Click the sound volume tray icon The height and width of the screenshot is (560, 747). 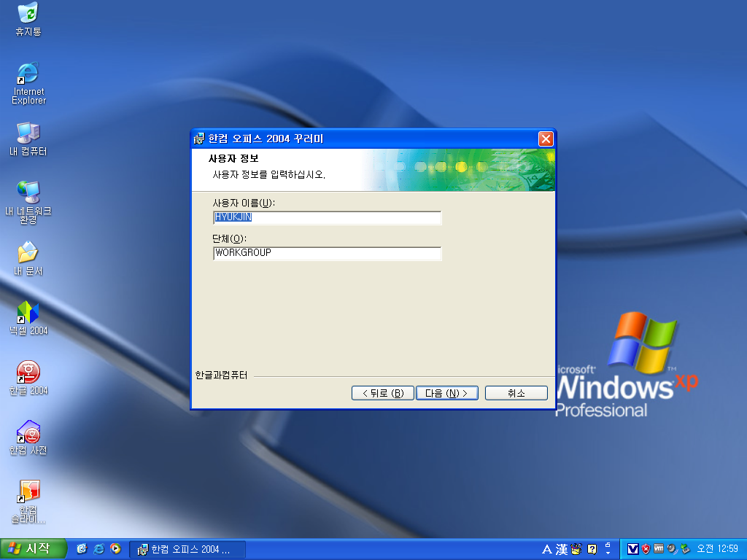click(x=672, y=549)
